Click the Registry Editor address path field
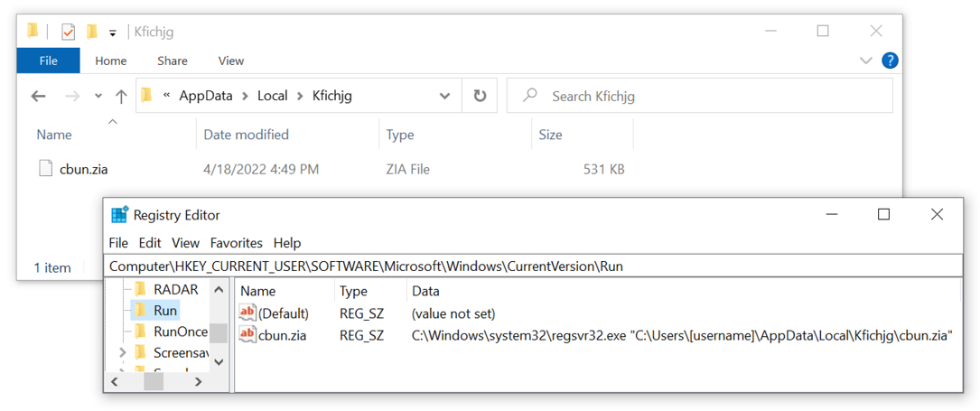Screen dimensions: 980x411 [533, 266]
